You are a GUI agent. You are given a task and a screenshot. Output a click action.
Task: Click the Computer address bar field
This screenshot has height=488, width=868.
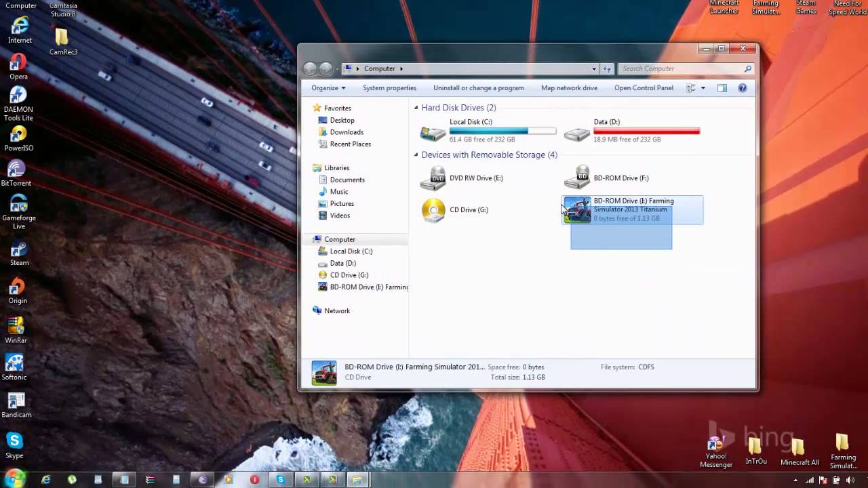pos(470,68)
